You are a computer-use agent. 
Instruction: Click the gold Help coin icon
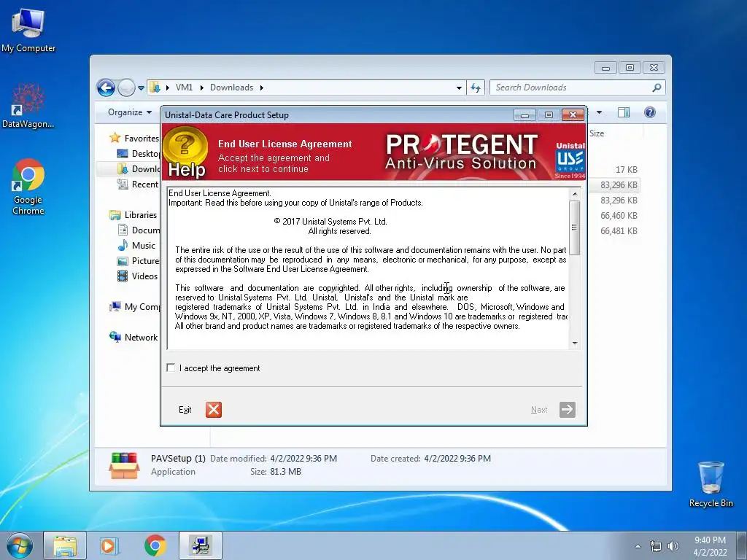[x=186, y=152]
